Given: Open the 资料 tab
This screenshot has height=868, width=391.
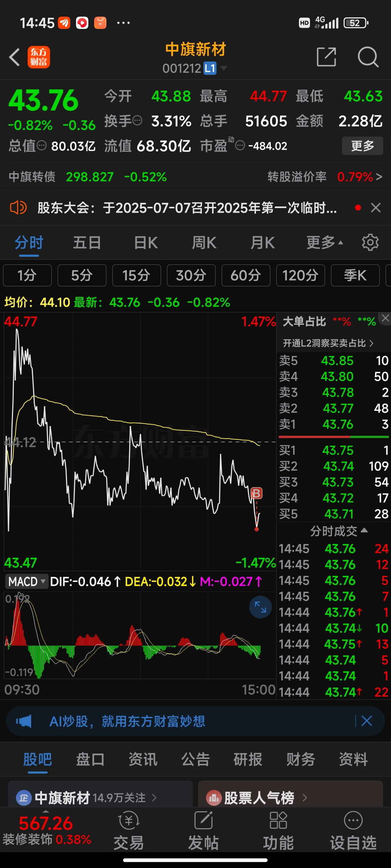Looking at the screenshot, I should (353, 759).
